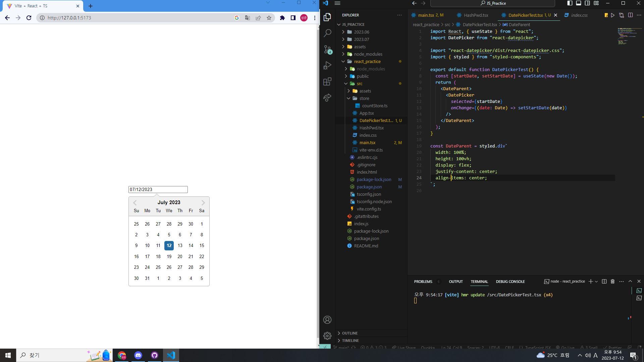The image size is (644, 362).
Task: Toggle the bottom panel layout button
Action: pos(579,3)
